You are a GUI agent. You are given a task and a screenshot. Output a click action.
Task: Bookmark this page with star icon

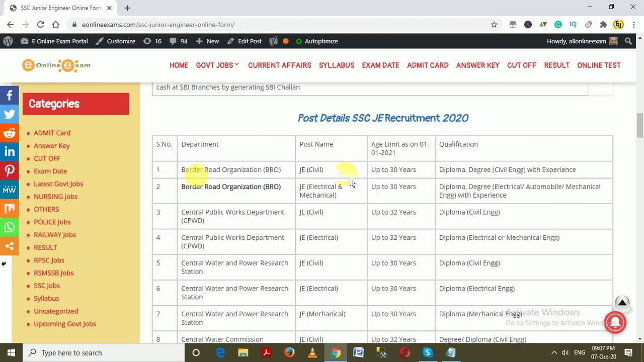[494, 25]
